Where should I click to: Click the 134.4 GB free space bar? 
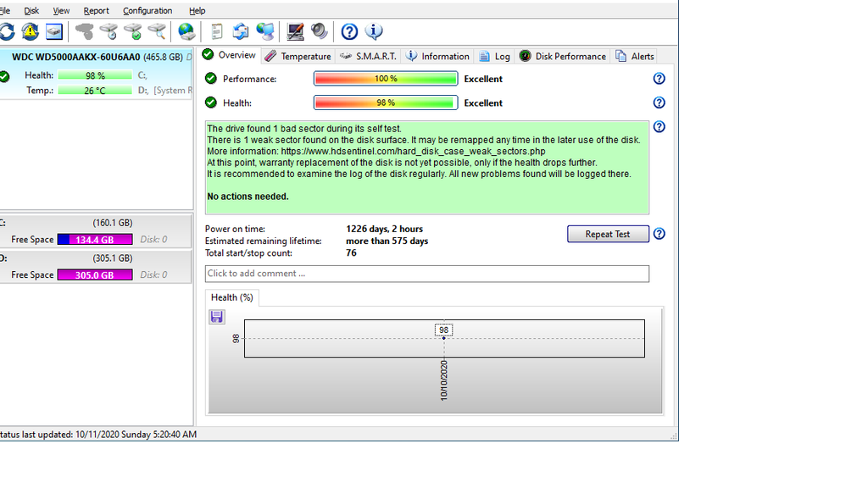(x=95, y=240)
